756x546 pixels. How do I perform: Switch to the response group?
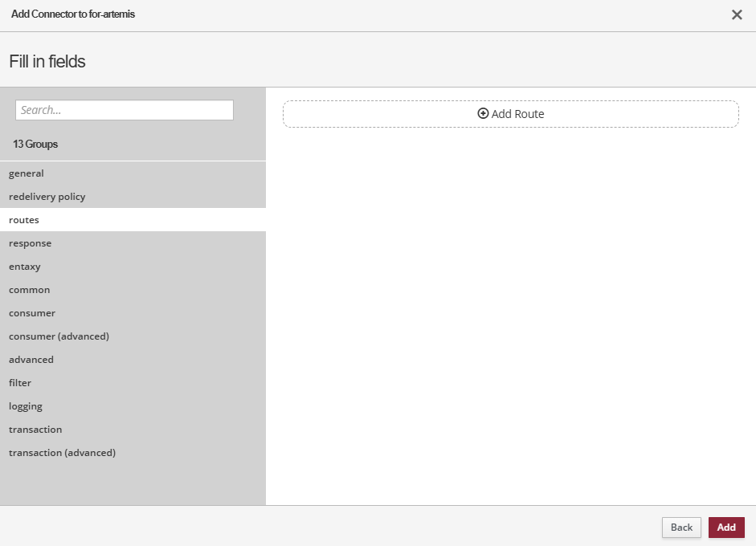pos(31,243)
